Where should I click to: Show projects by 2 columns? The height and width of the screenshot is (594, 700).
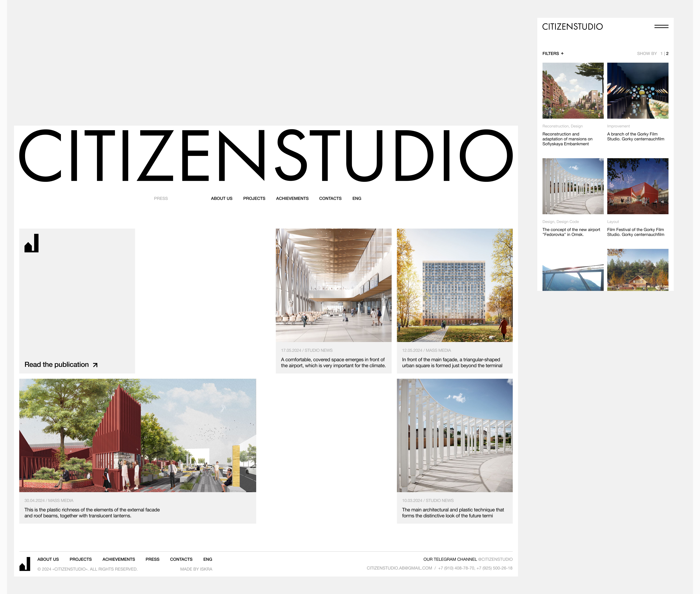tap(667, 54)
